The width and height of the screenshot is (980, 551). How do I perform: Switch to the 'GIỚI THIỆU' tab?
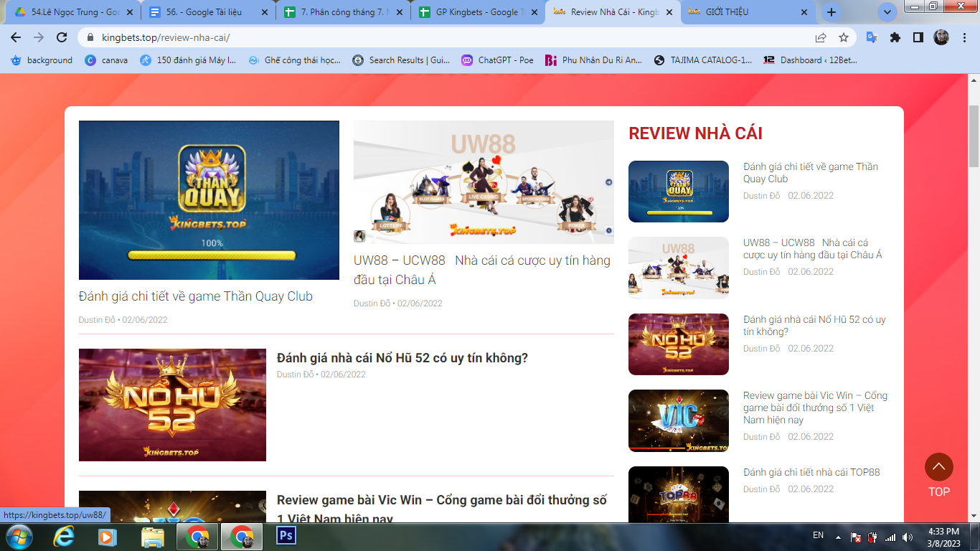747,12
